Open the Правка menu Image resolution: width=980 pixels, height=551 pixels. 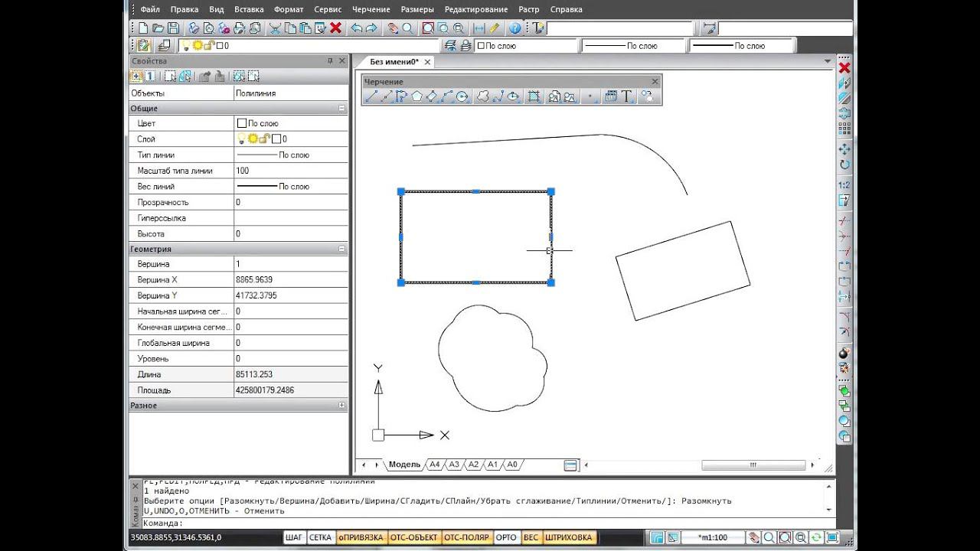[x=185, y=9]
